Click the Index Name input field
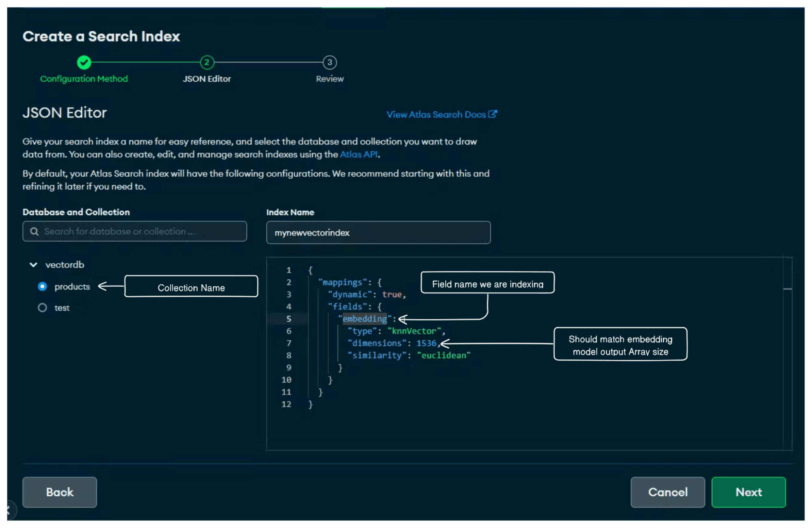Viewport: 812px width, 528px height. [x=378, y=233]
